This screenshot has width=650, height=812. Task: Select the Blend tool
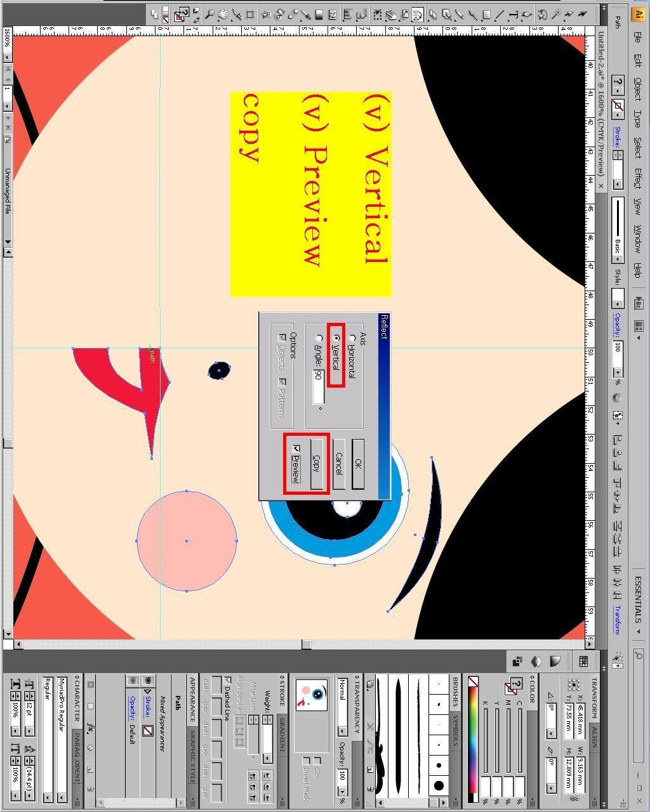292,14
